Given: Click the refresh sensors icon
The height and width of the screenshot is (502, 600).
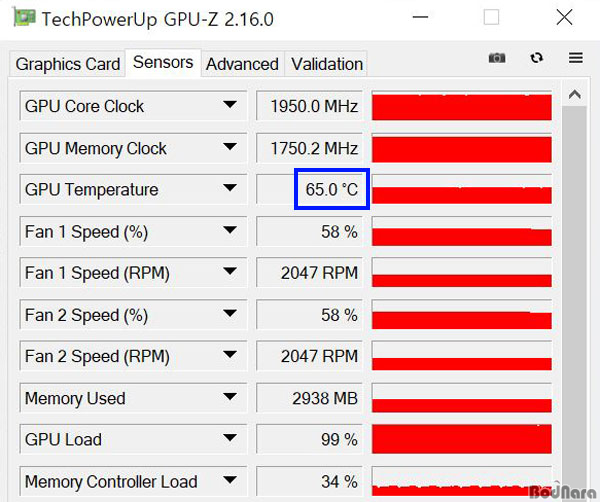Looking at the screenshot, I should point(537,58).
